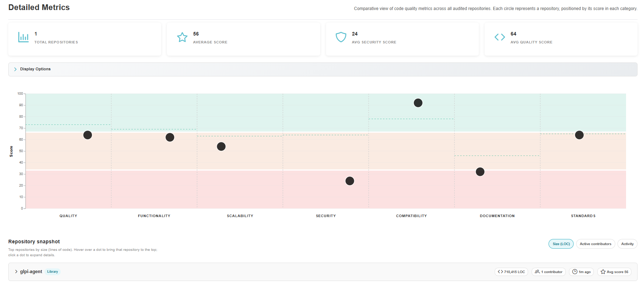Click the "100" tick on the score axis

pos(20,94)
